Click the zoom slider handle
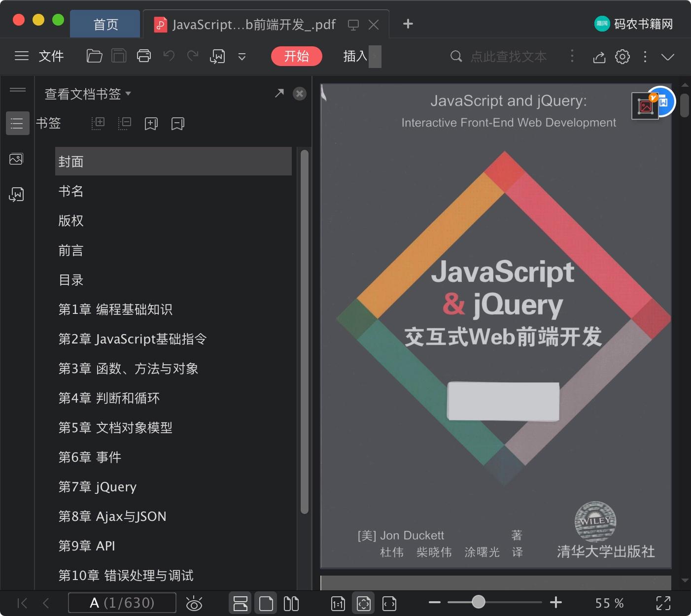The width and height of the screenshot is (691, 616). point(478,602)
